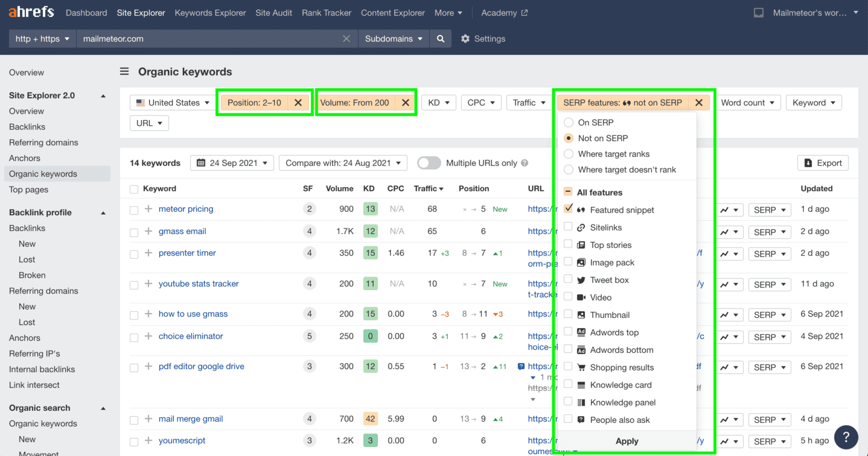Open the 24 Sep 2021 date picker

click(232, 163)
